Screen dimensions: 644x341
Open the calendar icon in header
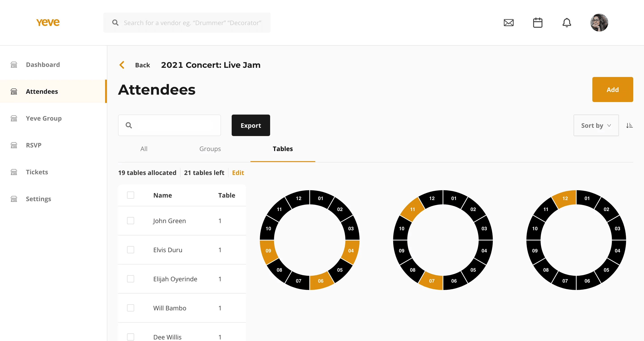(x=538, y=23)
